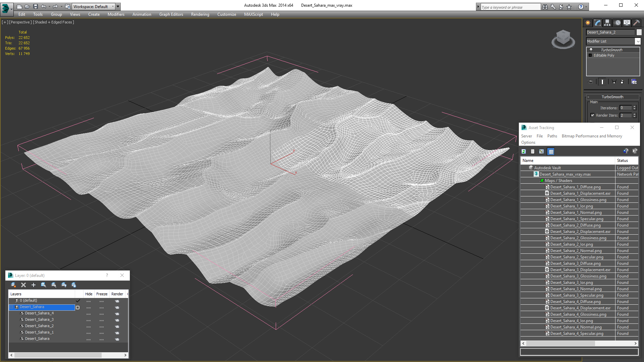This screenshot has width=644, height=362.
Task: Open the Motion command panel tab
Action: pos(618,23)
